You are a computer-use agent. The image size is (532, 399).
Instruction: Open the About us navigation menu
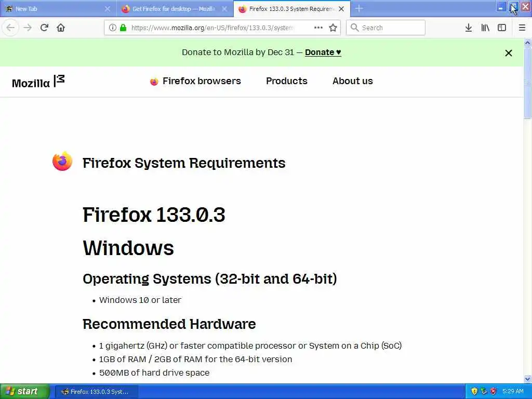353,81
